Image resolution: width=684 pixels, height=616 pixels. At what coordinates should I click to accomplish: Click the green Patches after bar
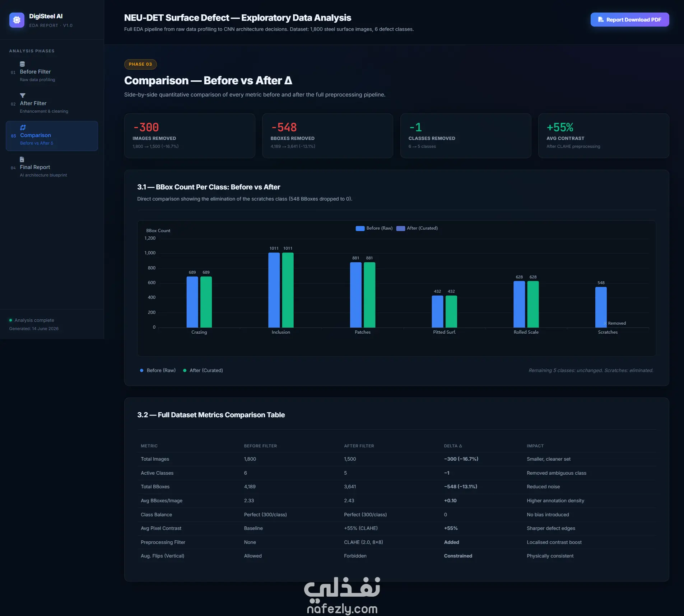coord(369,295)
